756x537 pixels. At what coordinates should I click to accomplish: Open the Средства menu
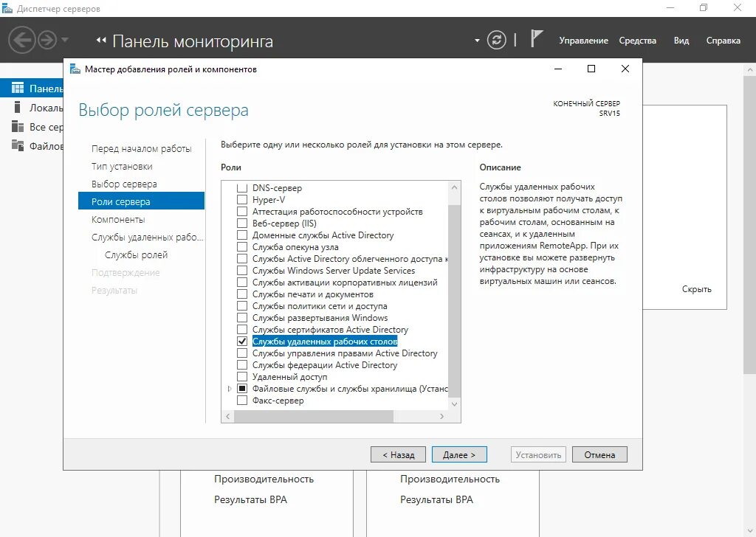tap(637, 41)
